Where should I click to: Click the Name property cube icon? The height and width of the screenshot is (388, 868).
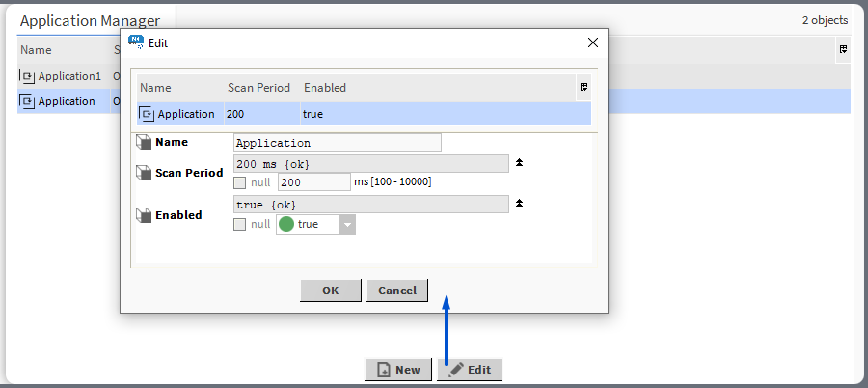(144, 143)
